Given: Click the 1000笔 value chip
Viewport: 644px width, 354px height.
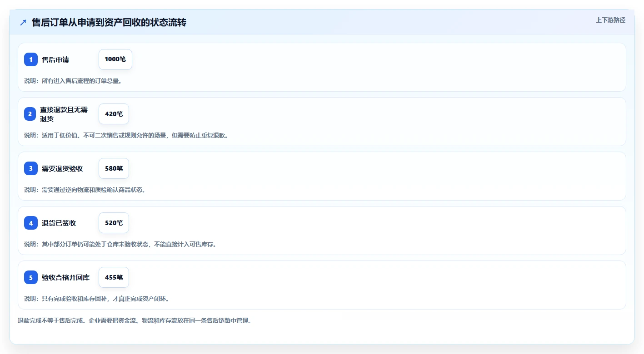Looking at the screenshot, I should (115, 59).
